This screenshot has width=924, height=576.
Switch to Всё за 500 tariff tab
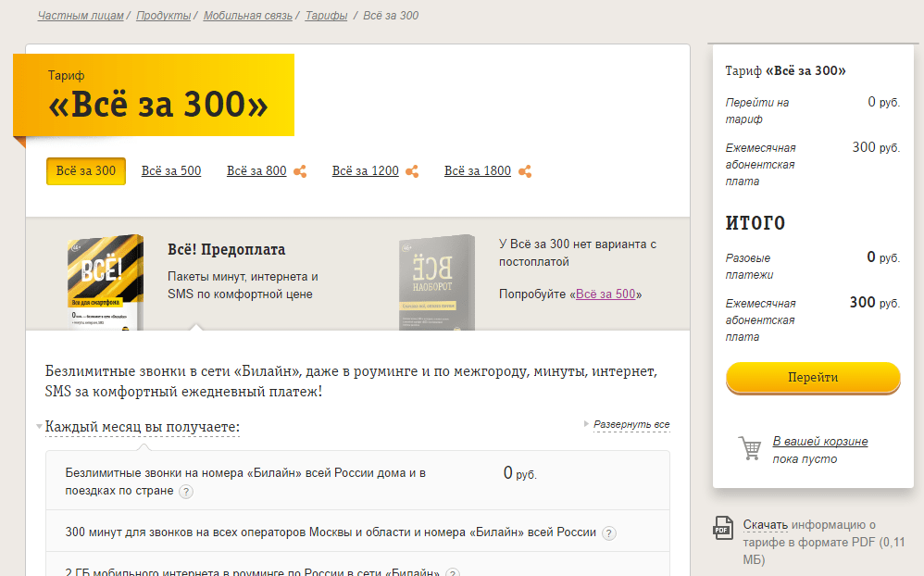click(171, 171)
